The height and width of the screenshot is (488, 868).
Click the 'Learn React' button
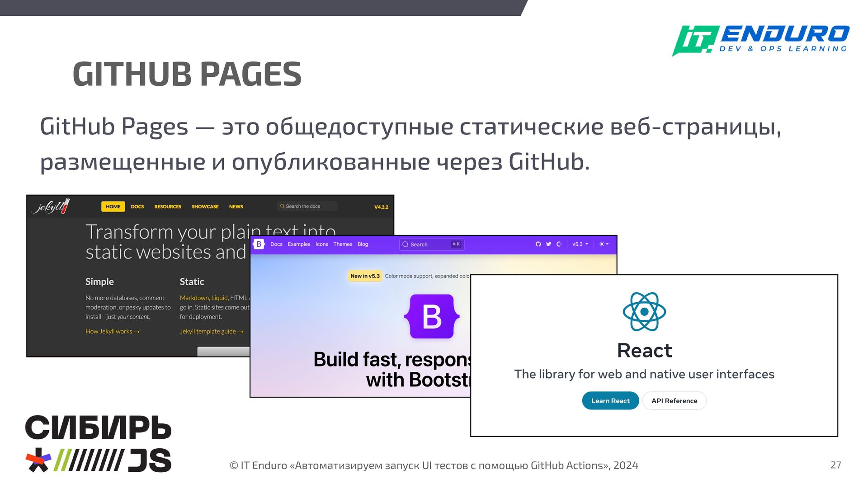610,400
